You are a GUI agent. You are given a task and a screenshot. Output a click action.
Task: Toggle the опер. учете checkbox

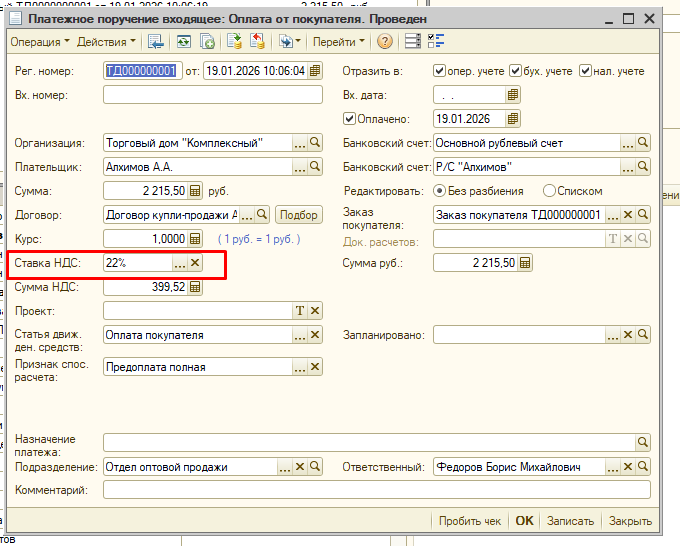(439, 71)
